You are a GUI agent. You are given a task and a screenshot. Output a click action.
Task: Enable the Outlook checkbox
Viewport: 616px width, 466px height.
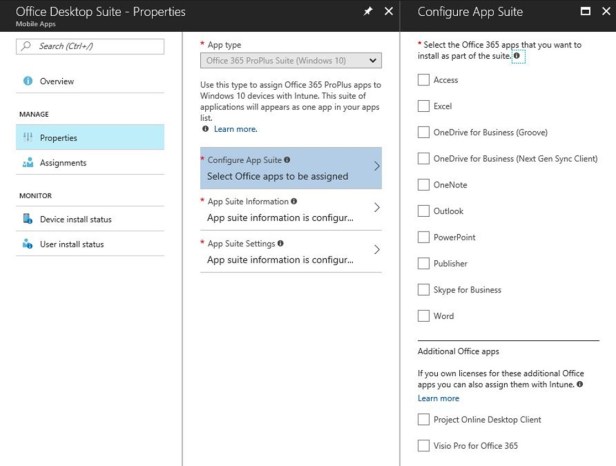424,211
